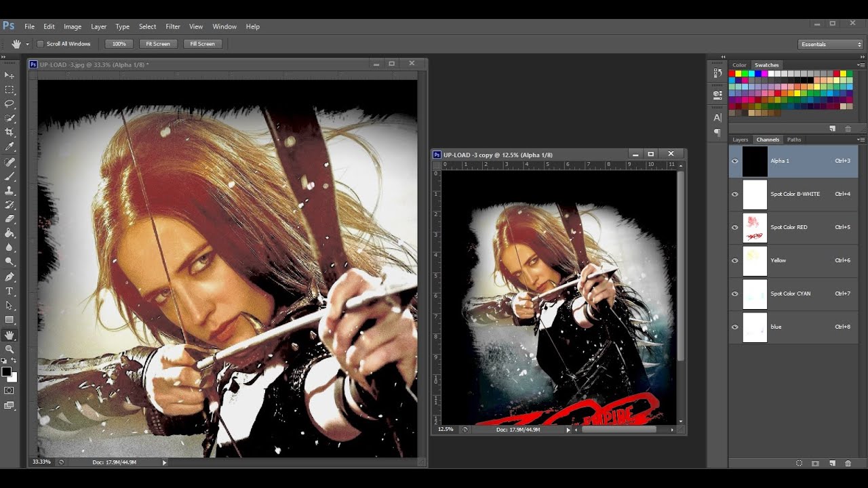Switch to the Paths tab
Viewport: 868px width, 488px height.
tap(794, 140)
